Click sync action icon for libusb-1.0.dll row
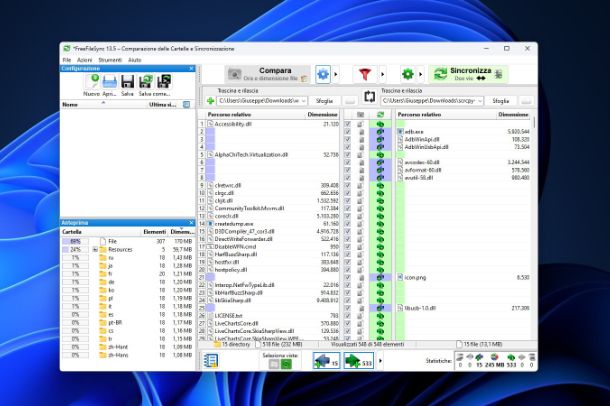Viewport: 610px width, 406px height. [x=380, y=308]
